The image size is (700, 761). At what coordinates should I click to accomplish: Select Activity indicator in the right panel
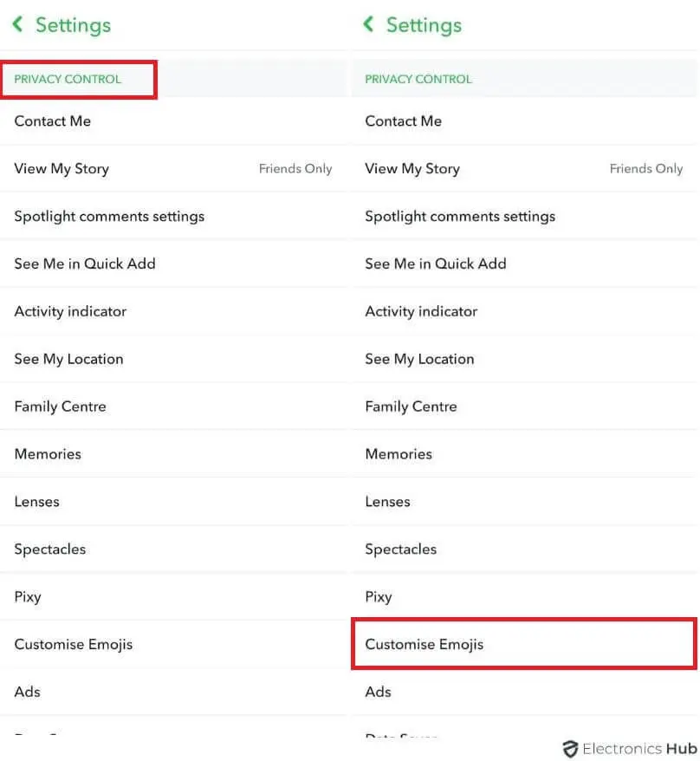524,311
